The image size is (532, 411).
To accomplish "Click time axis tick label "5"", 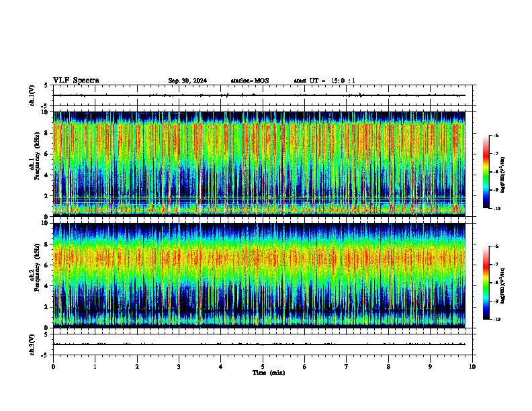I will [263, 367].
